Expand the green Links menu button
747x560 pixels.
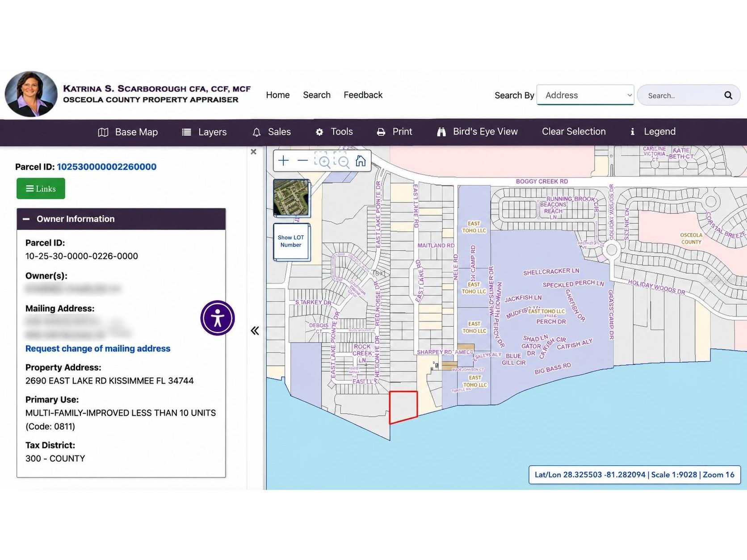coord(41,188)
